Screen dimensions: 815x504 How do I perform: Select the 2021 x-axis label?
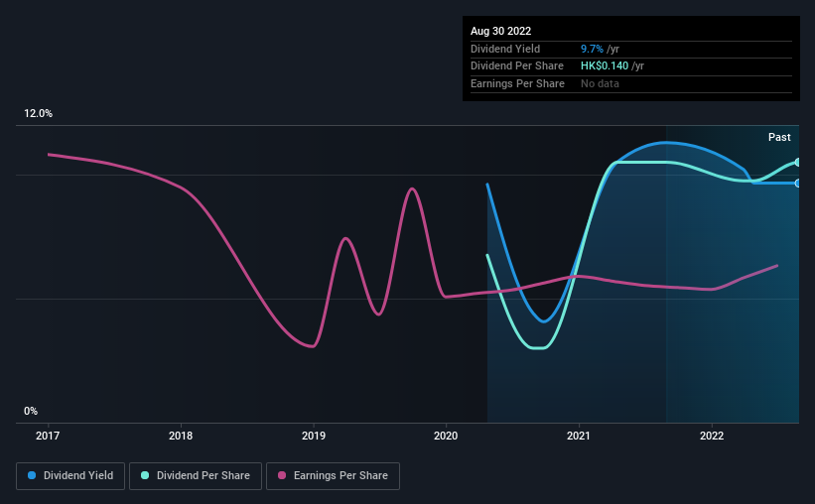(579, 436)
